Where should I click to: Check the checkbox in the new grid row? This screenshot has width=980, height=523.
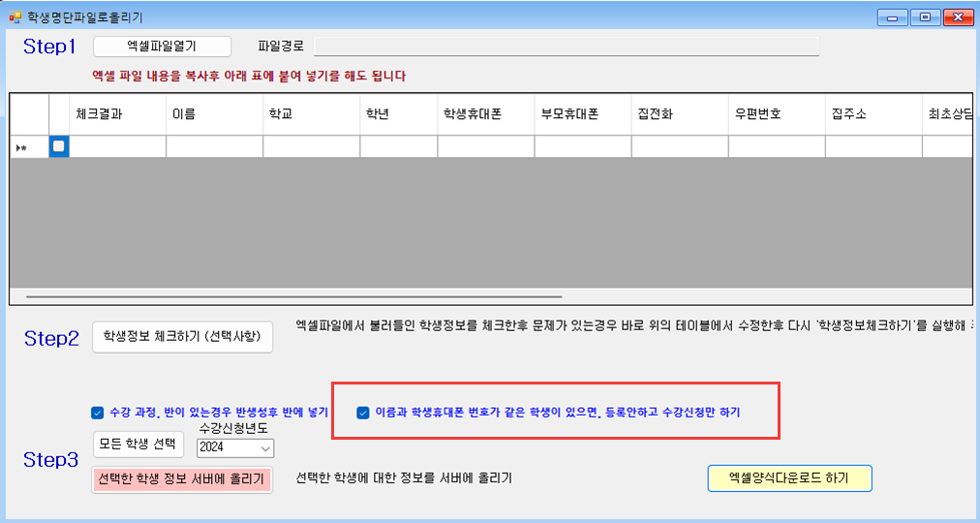coord(59,146)
